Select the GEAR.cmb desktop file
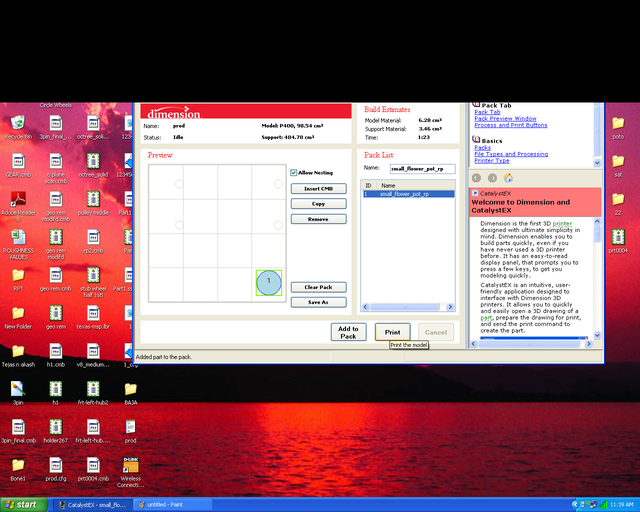Viewport: 640px width, 512px height. (18, 166)
